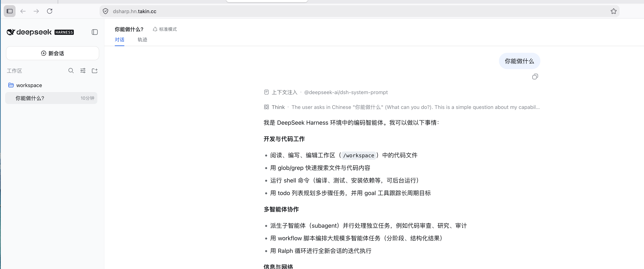Screen dimensions: 644x269
Task: Expand the 上下文注入 context entry
Action: (326, 92)
